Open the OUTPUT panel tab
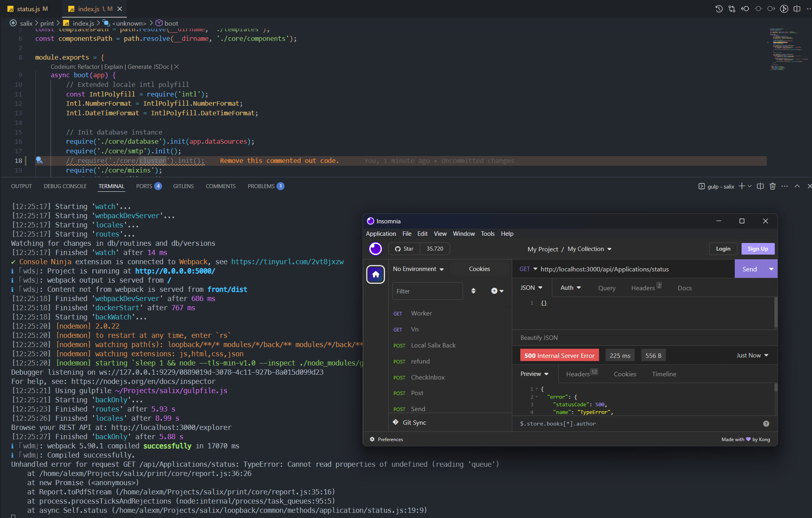The image size is (812, 518). [x=22, y=186]
